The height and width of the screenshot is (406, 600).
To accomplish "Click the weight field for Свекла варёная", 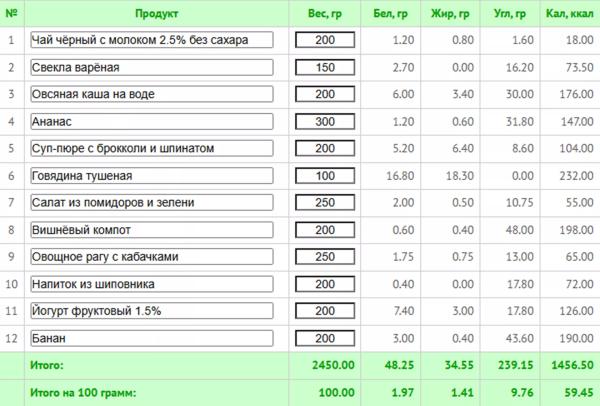I will [325, 67].
